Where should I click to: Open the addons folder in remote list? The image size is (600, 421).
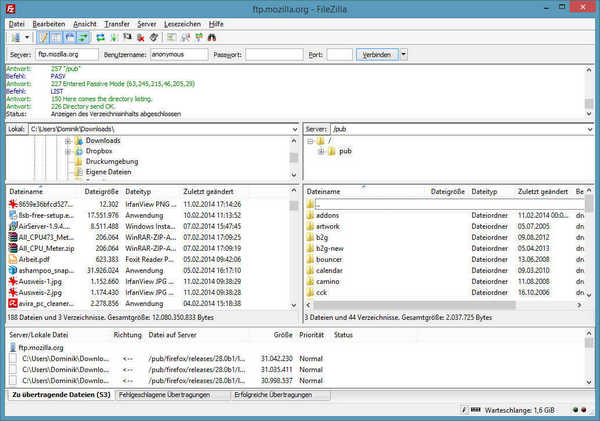[x=329, y=215]
